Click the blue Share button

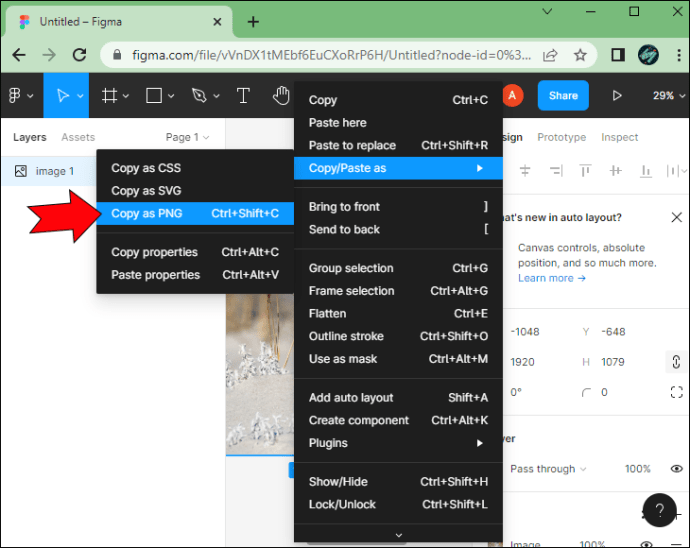click(563, 96)
